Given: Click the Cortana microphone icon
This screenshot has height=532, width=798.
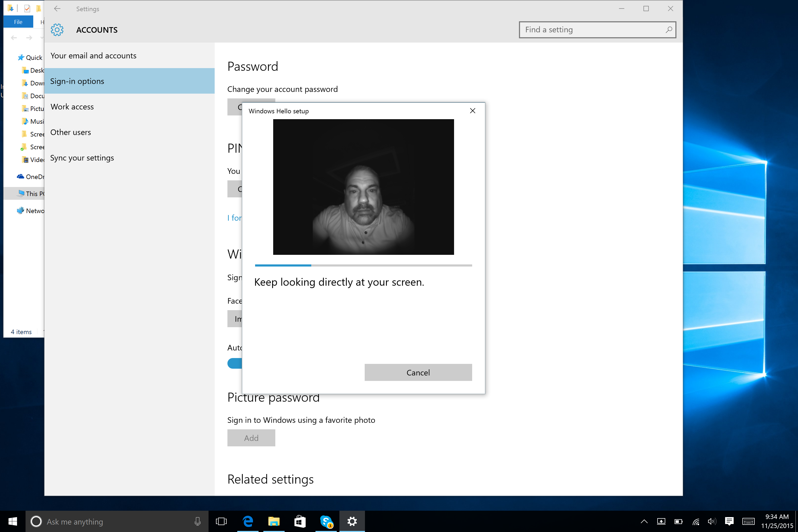Looking at the screenshot, I should 198,521.
